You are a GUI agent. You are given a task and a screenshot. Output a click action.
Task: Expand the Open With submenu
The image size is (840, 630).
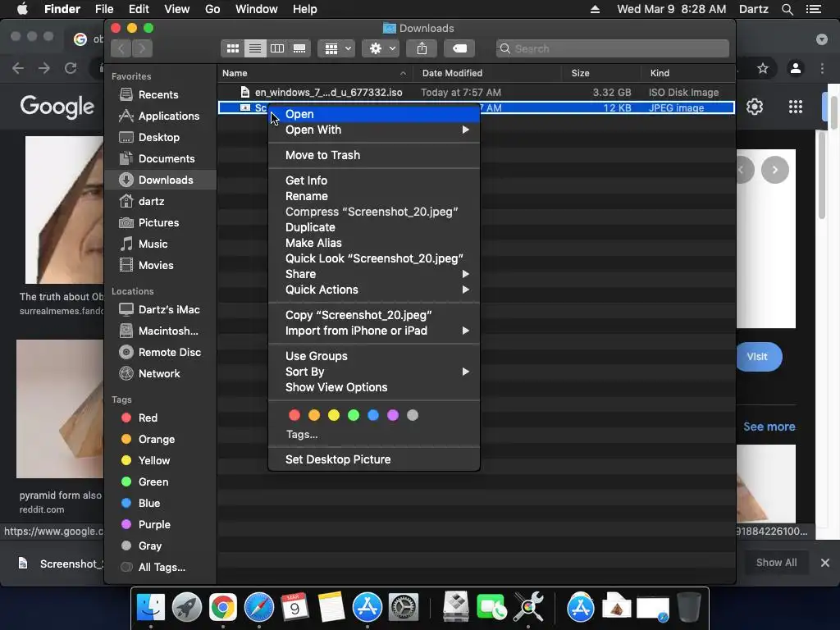[374, 130]
